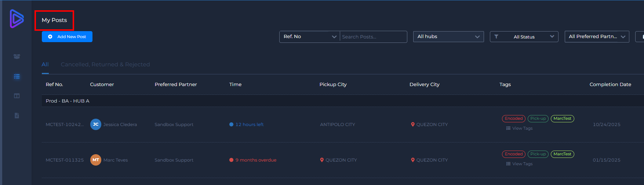This screenshot has height=185, width=644.
Task: Click the pickup location pin for MCTEST-011325
Action: [x=322, y=160]
